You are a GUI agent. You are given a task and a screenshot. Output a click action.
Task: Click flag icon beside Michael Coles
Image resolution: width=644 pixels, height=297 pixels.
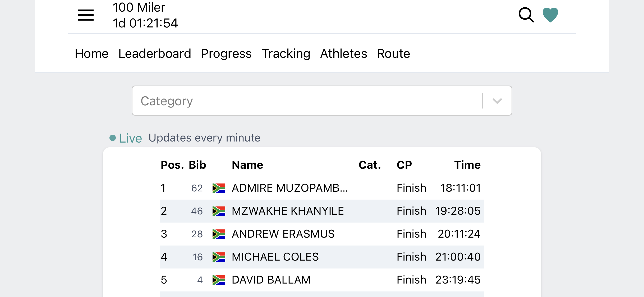[x=219, y=257]
